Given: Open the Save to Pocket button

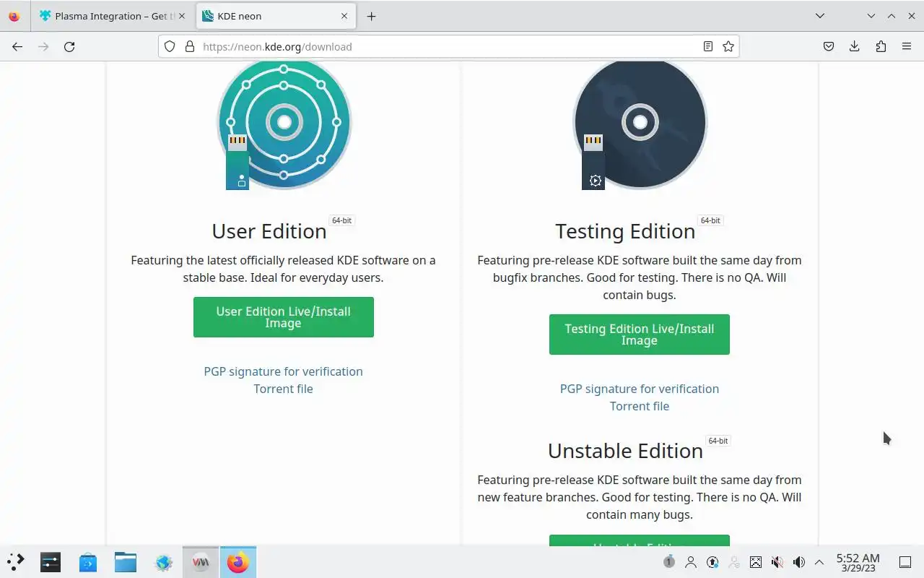Looking at the screenshot, I should tap(829, 46).
